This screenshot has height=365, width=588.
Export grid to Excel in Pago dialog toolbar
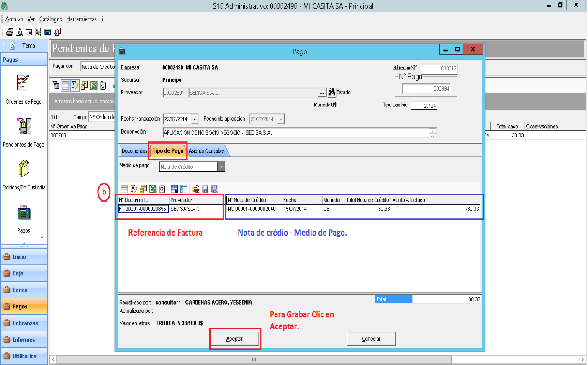[153, 189]
